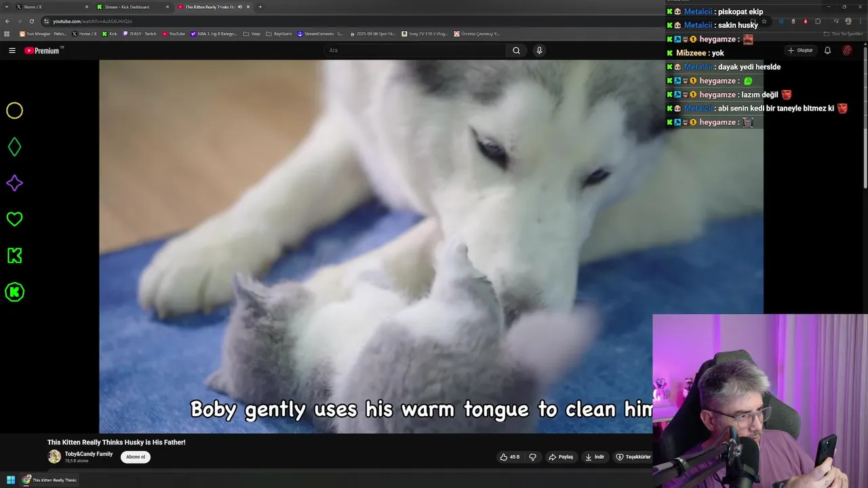Open Toby&Candy Family channel name
Screen dimensions: 868x488
pyautogui.click(x=89, y=454)
